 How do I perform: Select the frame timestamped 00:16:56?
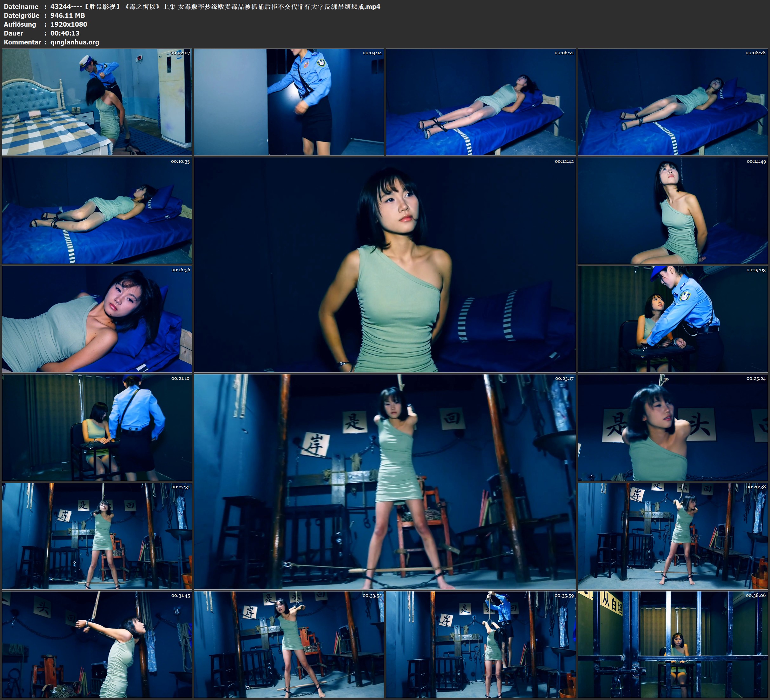97,319
